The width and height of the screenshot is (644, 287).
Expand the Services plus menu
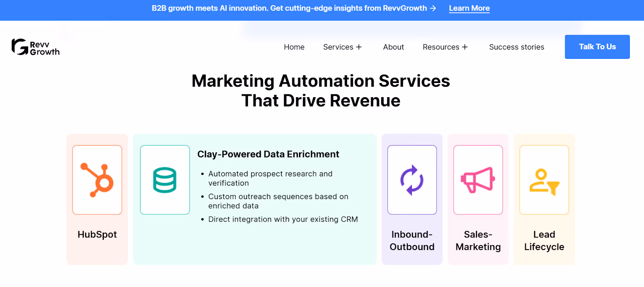click(x=343, y=47)
